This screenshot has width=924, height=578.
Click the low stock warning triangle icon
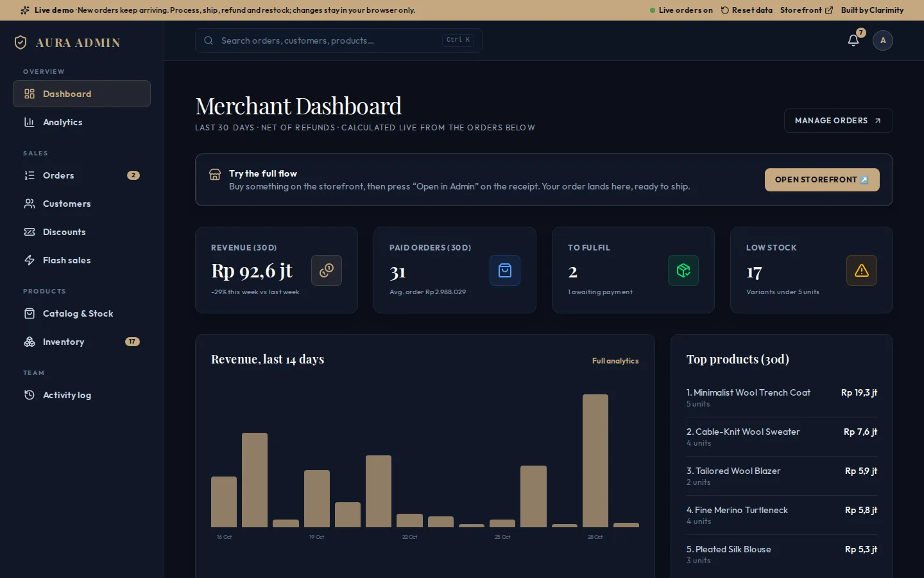coord(862,270)
